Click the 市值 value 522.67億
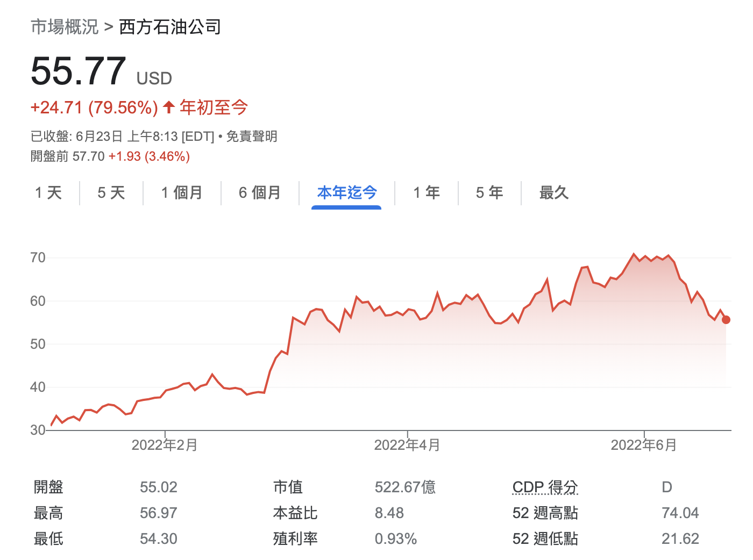The height and width of the screenshot is (560, 753). [x=405, y=487]
